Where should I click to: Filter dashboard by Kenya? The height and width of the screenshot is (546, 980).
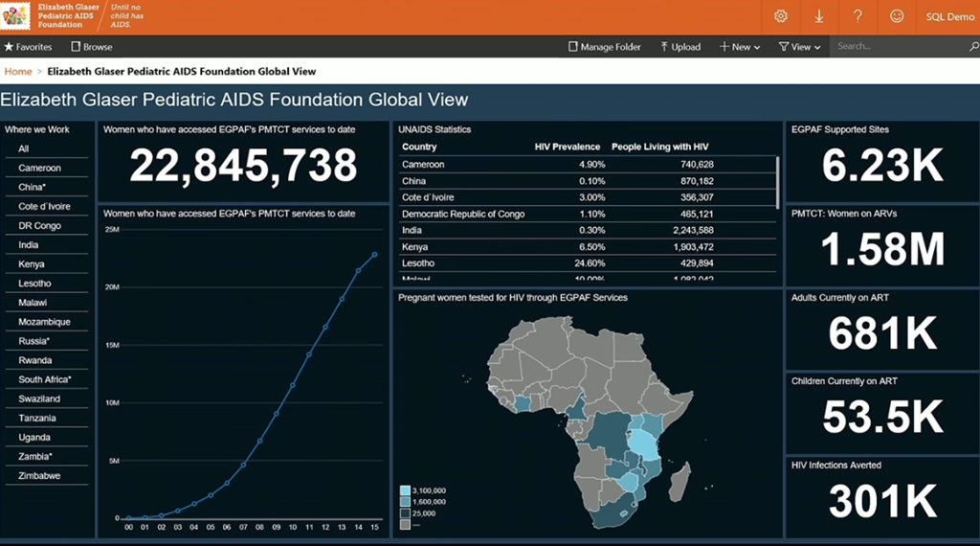pos(32,264)
